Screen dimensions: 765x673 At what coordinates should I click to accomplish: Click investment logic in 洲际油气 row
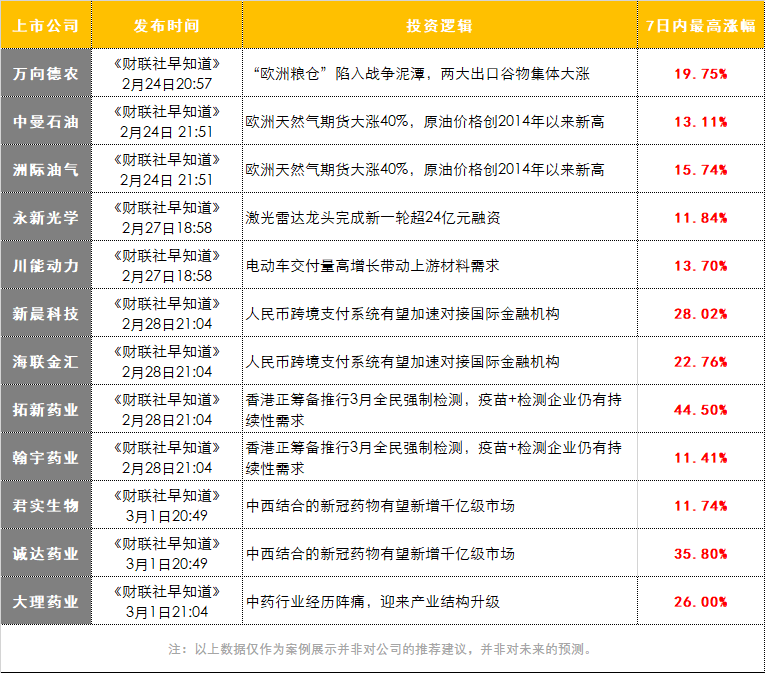(424, 170)
